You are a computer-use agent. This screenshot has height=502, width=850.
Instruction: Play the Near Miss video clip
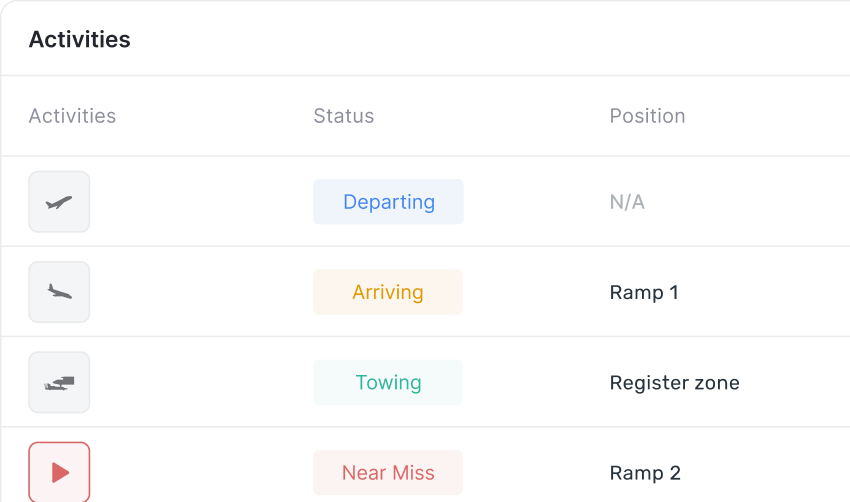point(59,472)
